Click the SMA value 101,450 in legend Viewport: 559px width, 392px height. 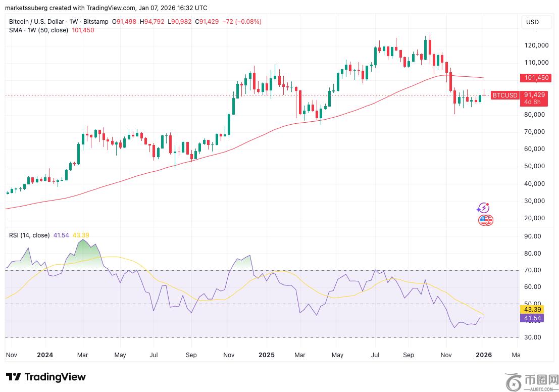pyautogui.click(x=83, y=30)
